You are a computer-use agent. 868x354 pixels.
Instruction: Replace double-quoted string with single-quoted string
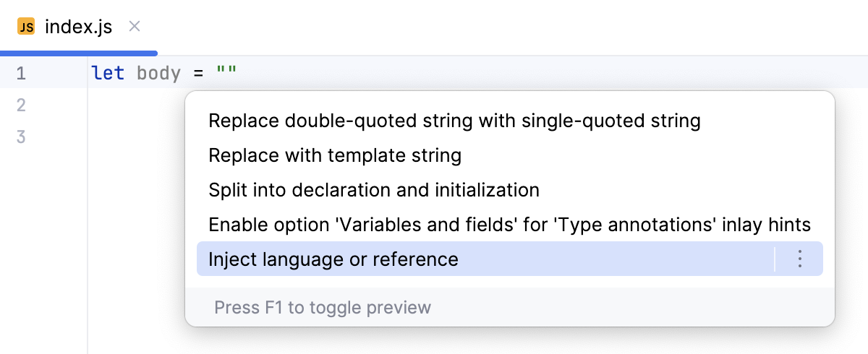(454, 120)
